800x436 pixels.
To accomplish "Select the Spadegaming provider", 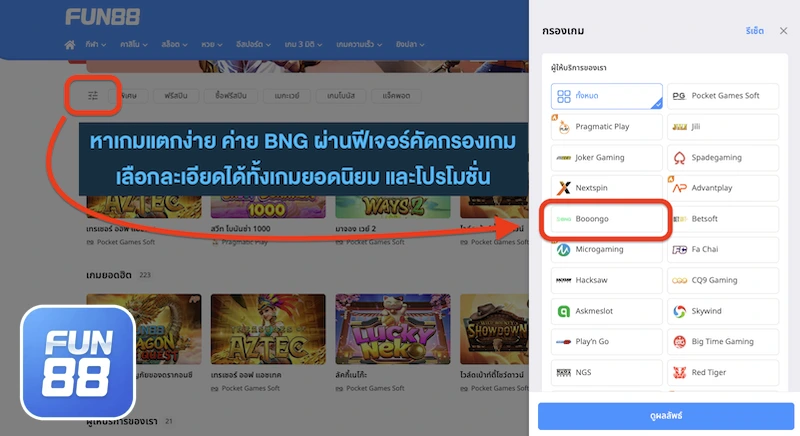I will [723, 158].
